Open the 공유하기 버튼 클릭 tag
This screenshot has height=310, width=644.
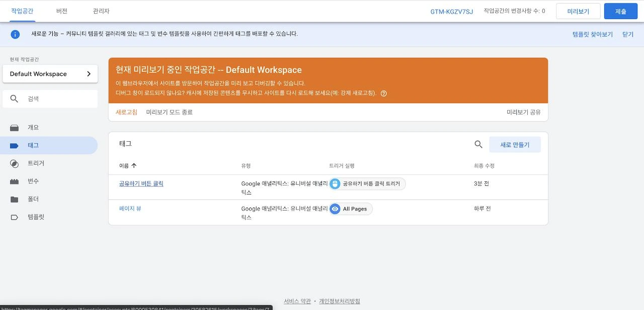[141, 184]
